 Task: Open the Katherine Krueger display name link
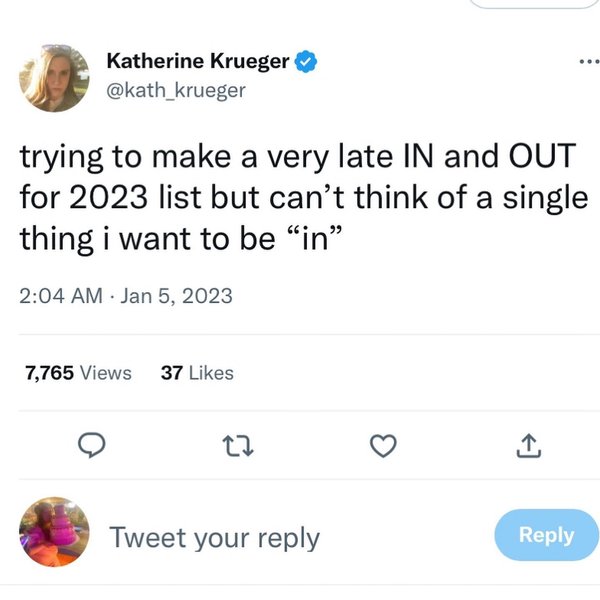[x=198, y=62]
